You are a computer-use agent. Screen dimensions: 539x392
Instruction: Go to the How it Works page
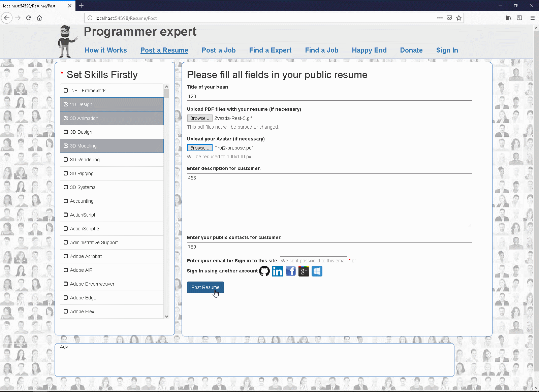tap(106, 50)
